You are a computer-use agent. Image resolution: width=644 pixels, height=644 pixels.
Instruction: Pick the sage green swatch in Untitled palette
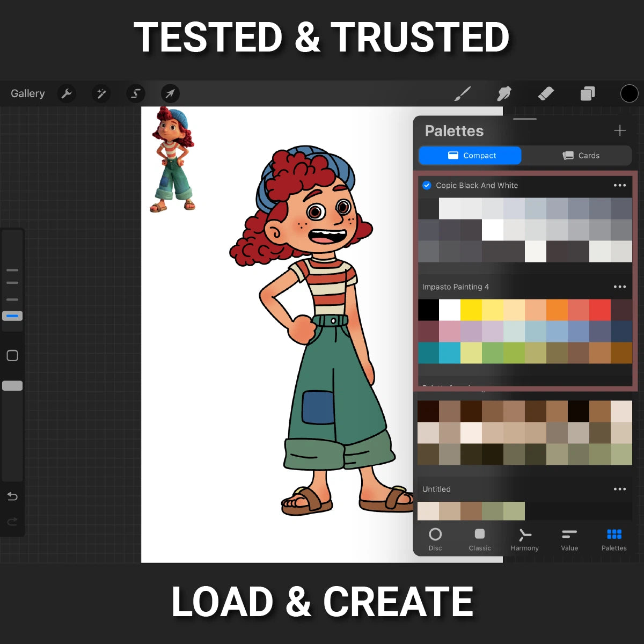pyautogui.click(x=514, y=511)
